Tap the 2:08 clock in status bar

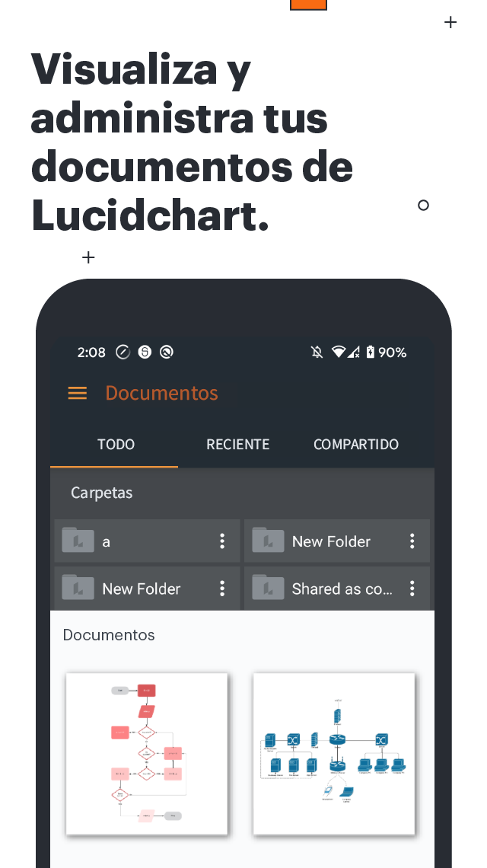click(x=91, y=352)
